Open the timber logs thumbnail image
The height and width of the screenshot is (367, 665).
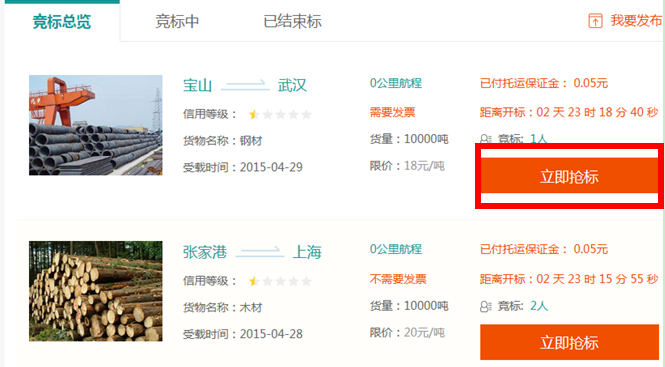(95, 291)
